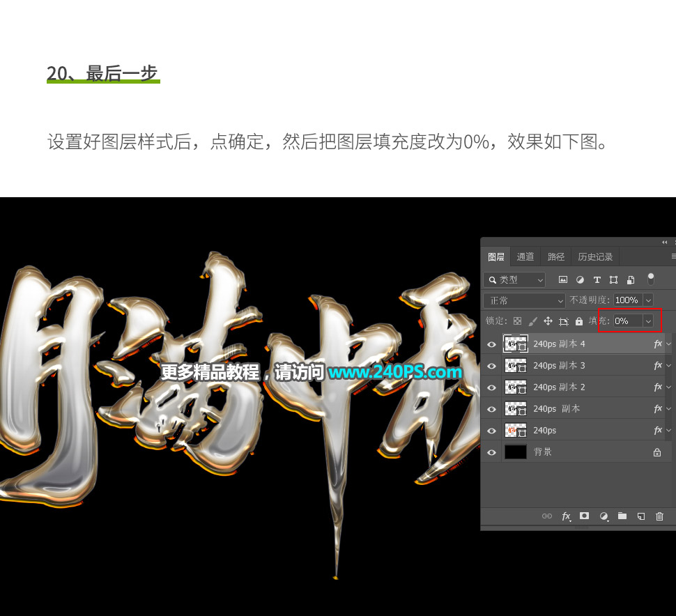
Task: Open the Create new adjustment layer icon
Action: point(604,516)
